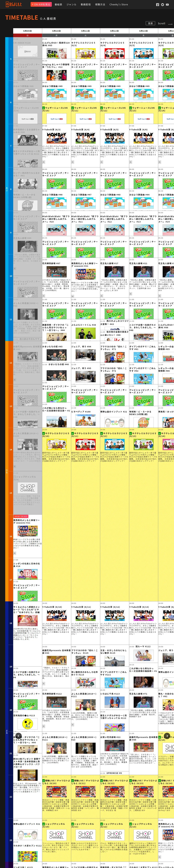Open Y-Tube大賞 (6/3) Monday program

[x=56, y=146]
